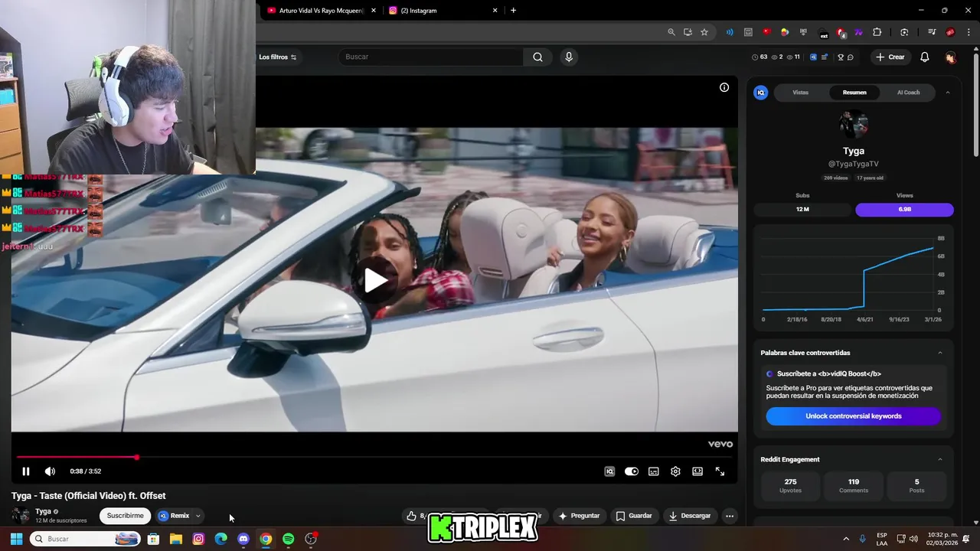Select the Resumen tab in vidIQ panel
Image resolution: width=980 pixels, height=551 pixels.
854,93
